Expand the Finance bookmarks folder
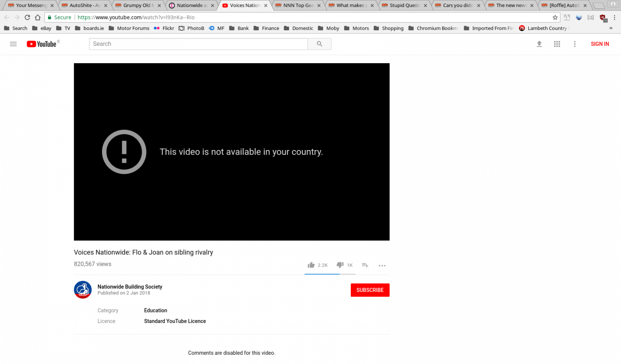 click(266, 28)
